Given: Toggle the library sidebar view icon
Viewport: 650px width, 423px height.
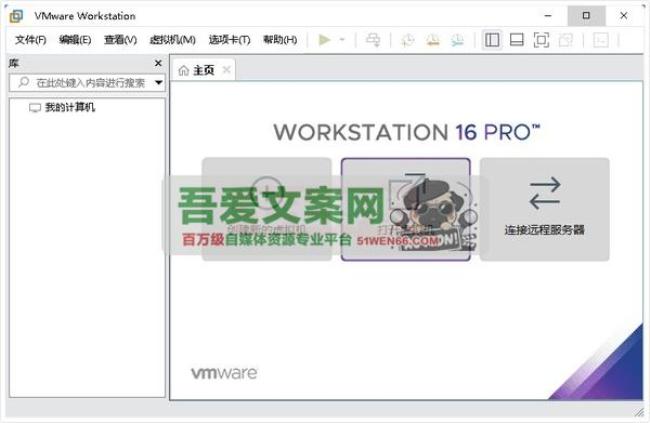Looking at the screenshot, I should 492,40.
